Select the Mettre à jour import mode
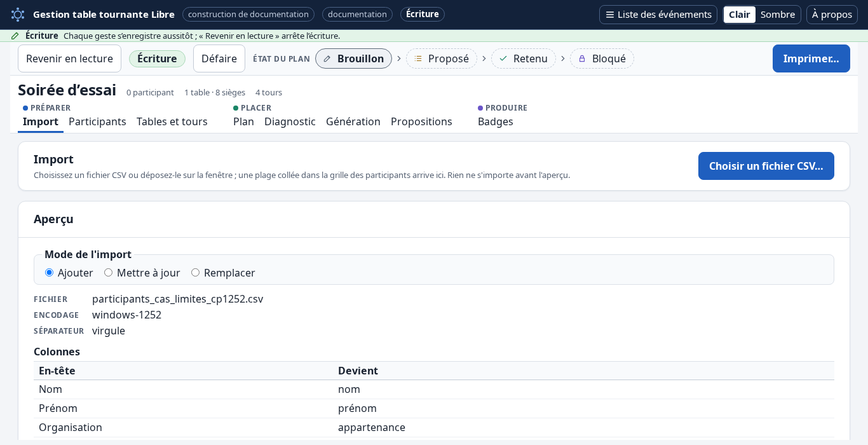 point(108,273)
